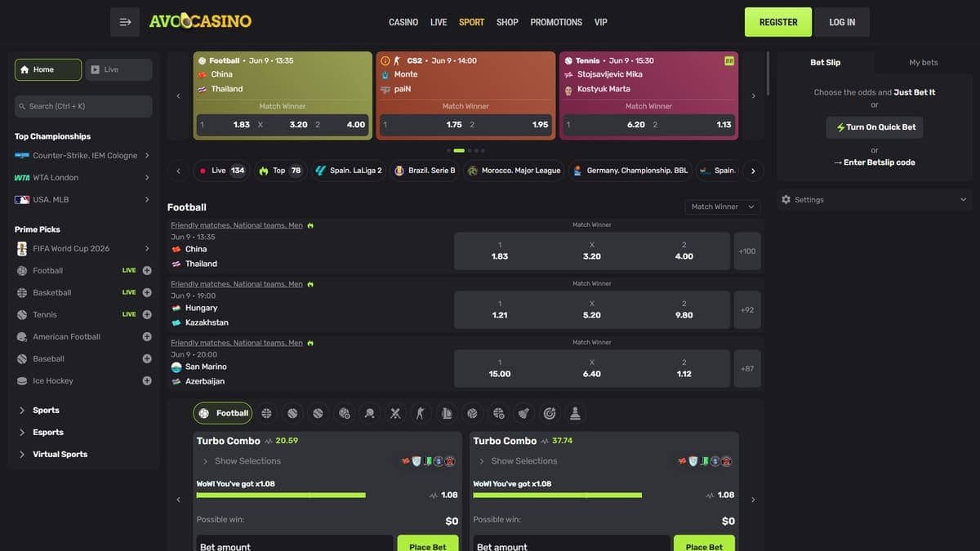Screen dimensions: 980x551
Task: Pick Kazakhstan win odds 9.80
Action: (684, 310)
